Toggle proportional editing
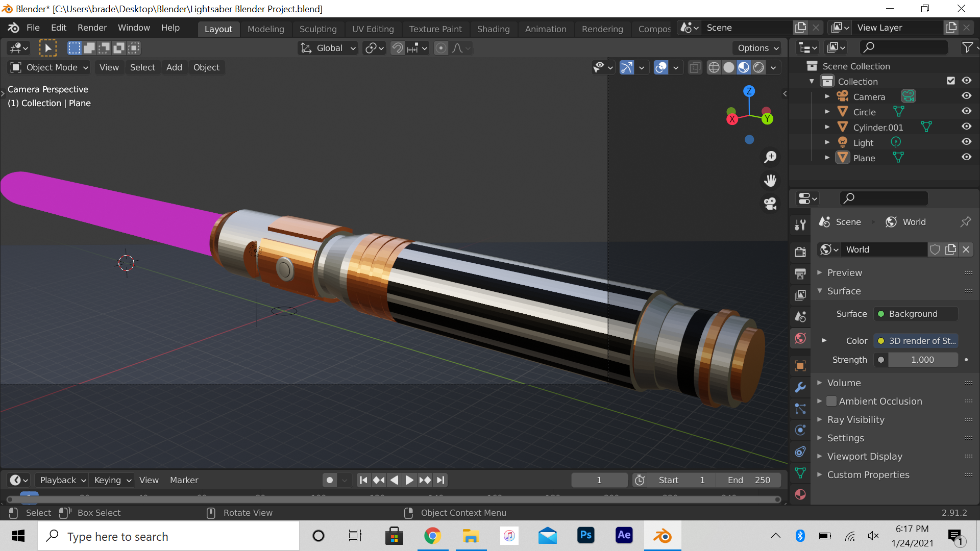980x551 pixels. (x=441, y=48)
